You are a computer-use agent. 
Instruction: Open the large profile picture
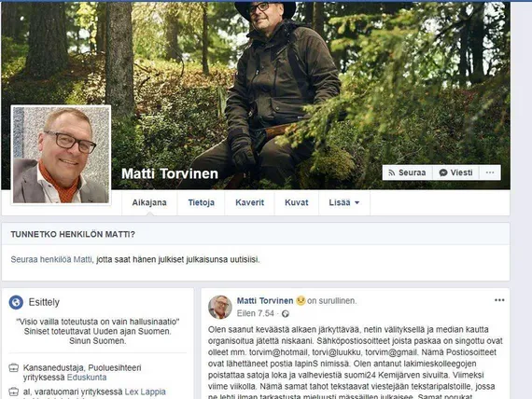[61, 155]
